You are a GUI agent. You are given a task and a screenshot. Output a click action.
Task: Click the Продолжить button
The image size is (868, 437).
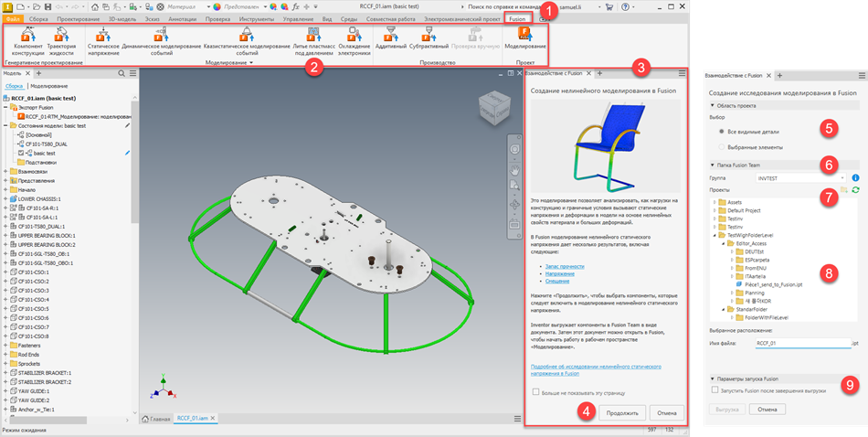pyautogui.click(x=622, y=413)
